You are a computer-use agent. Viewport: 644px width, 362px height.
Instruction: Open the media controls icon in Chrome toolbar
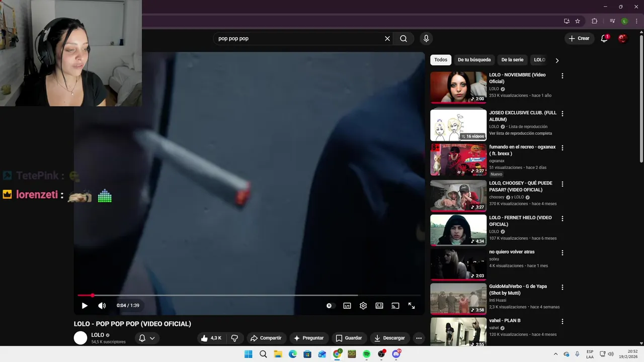click(x=612, y=21)
